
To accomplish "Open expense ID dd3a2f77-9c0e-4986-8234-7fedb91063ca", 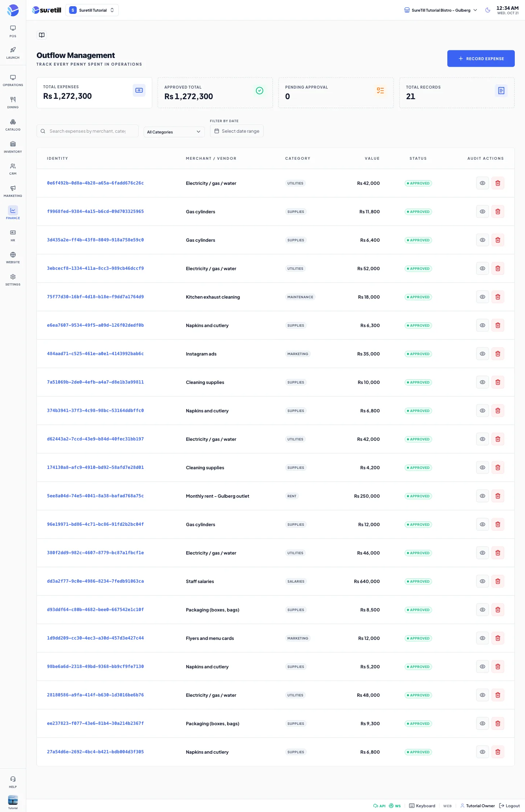I will coord(96,581).
